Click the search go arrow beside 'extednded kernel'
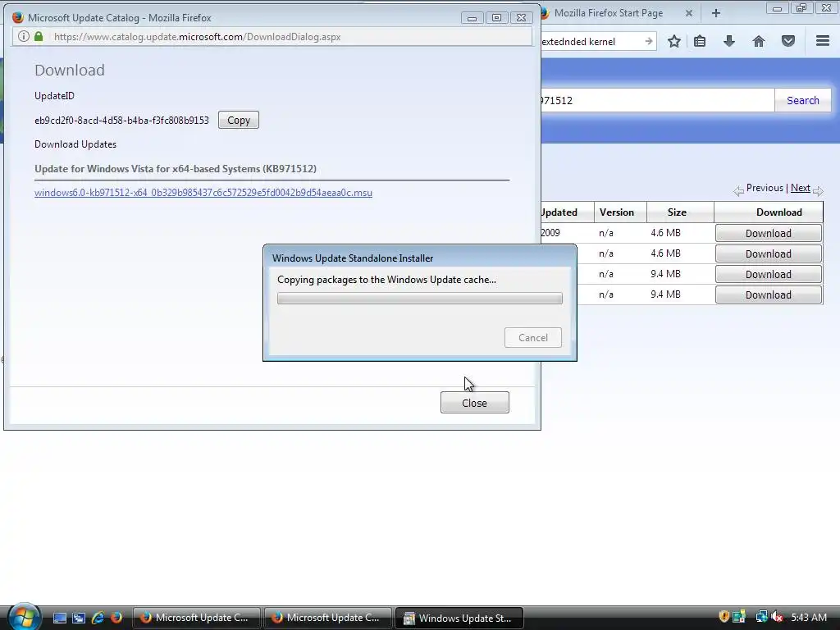 (649, 41)
